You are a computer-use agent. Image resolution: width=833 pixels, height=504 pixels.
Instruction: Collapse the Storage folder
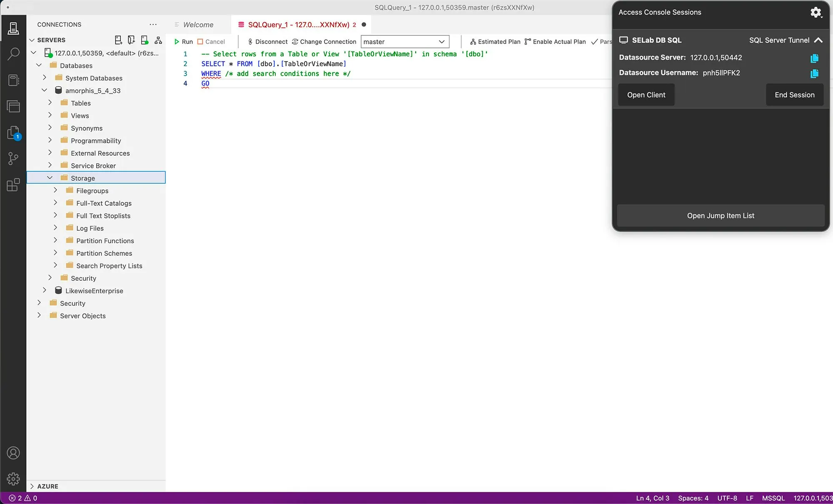pos(50,178)
